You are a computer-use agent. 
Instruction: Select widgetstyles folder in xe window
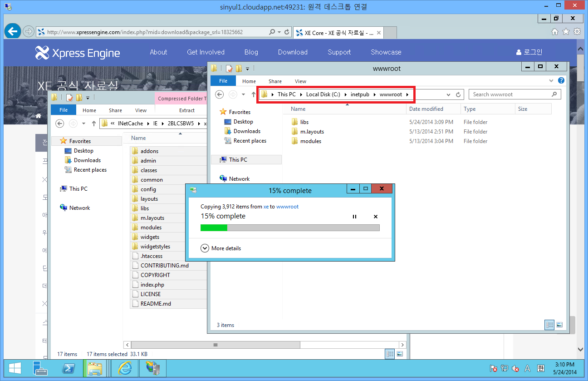click(x=155, y=247)
